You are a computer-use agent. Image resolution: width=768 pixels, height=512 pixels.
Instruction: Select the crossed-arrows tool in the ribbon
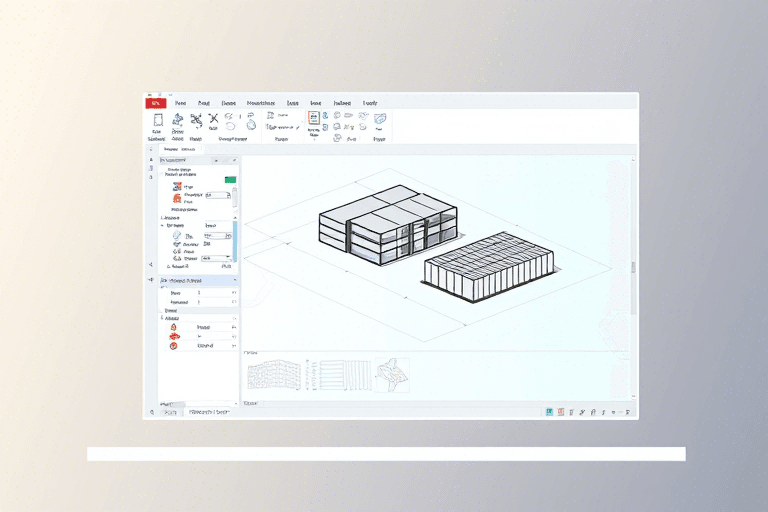[196, 120]
